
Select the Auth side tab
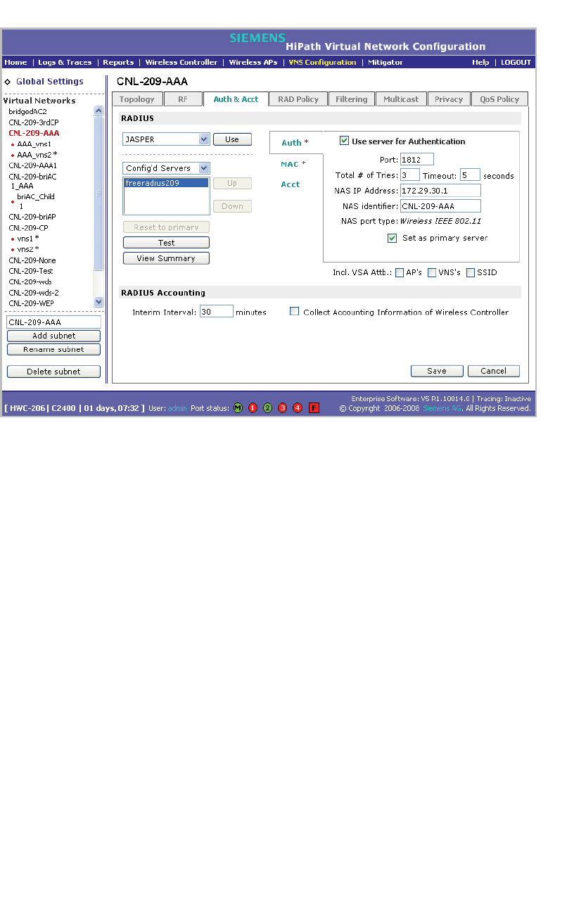295,143
